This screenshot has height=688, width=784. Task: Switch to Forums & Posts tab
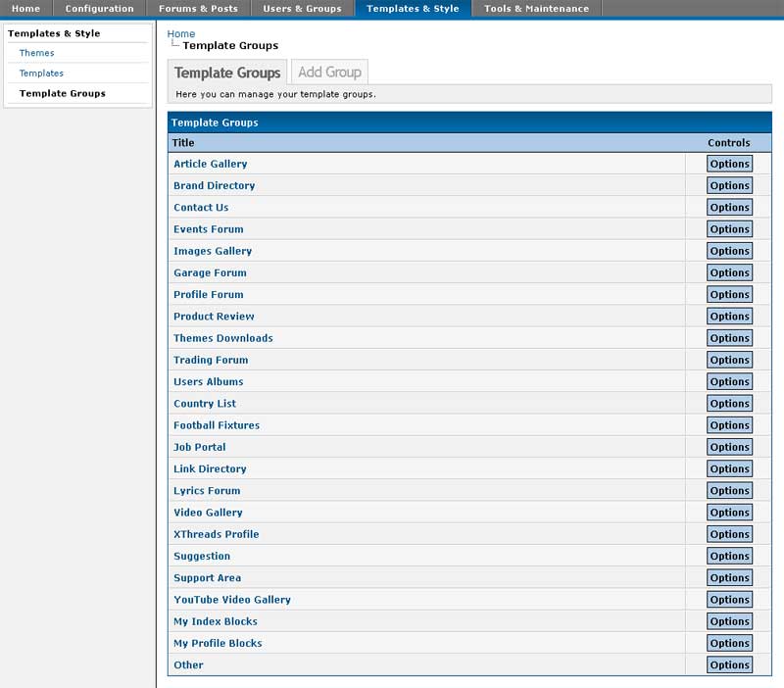[x=198, y=9]
